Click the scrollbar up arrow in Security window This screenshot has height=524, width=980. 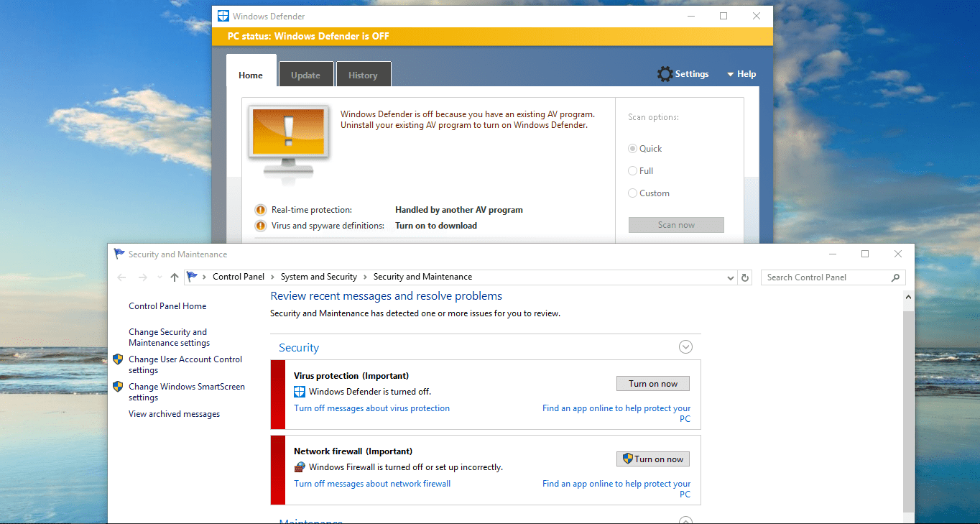[909, 296]
